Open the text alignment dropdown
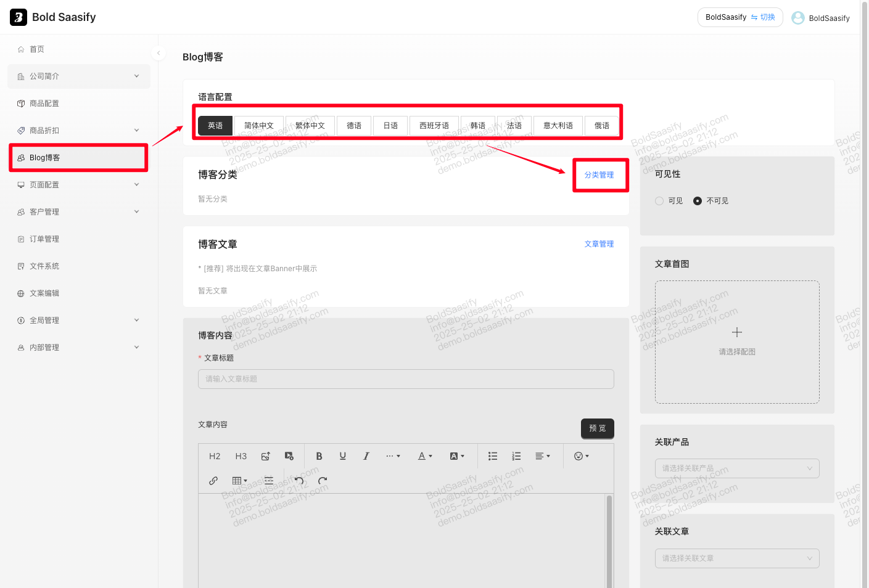 (543, 456)
